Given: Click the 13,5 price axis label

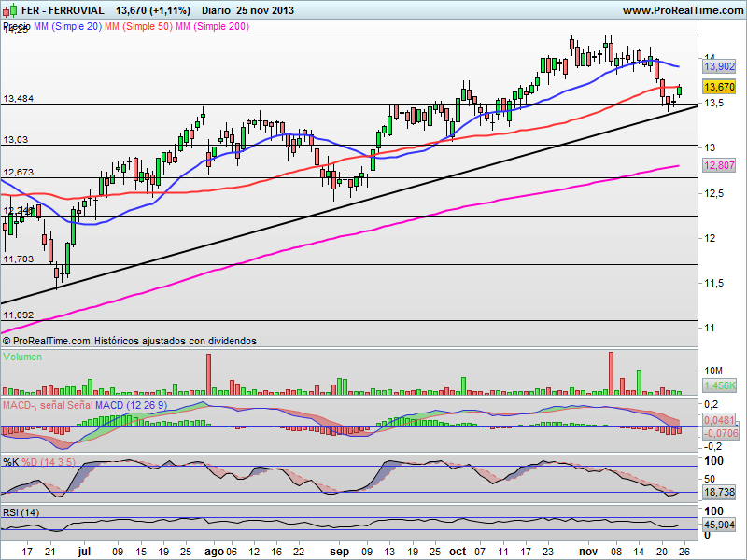Looking at the screenshot, I should tap(713, 103).
